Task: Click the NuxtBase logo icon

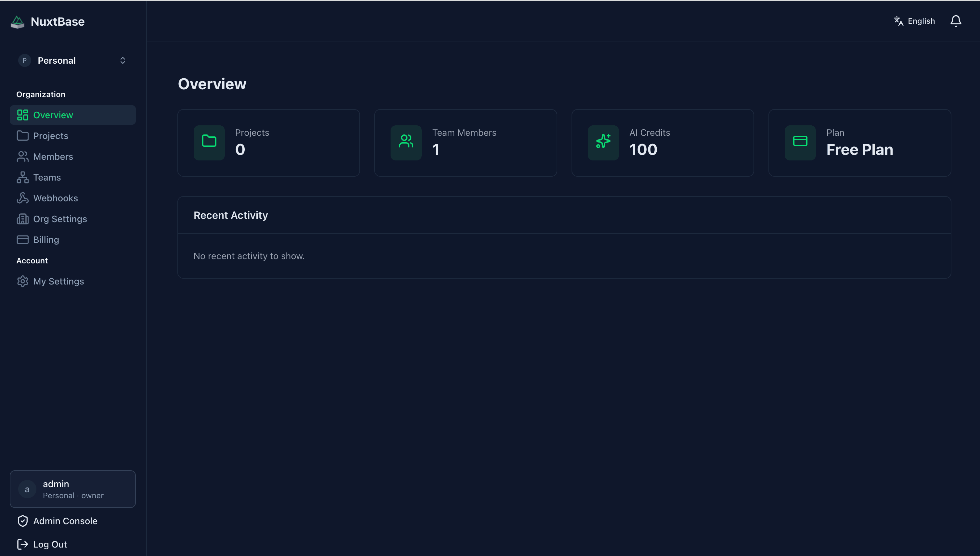Action: (x=17, y=21)
